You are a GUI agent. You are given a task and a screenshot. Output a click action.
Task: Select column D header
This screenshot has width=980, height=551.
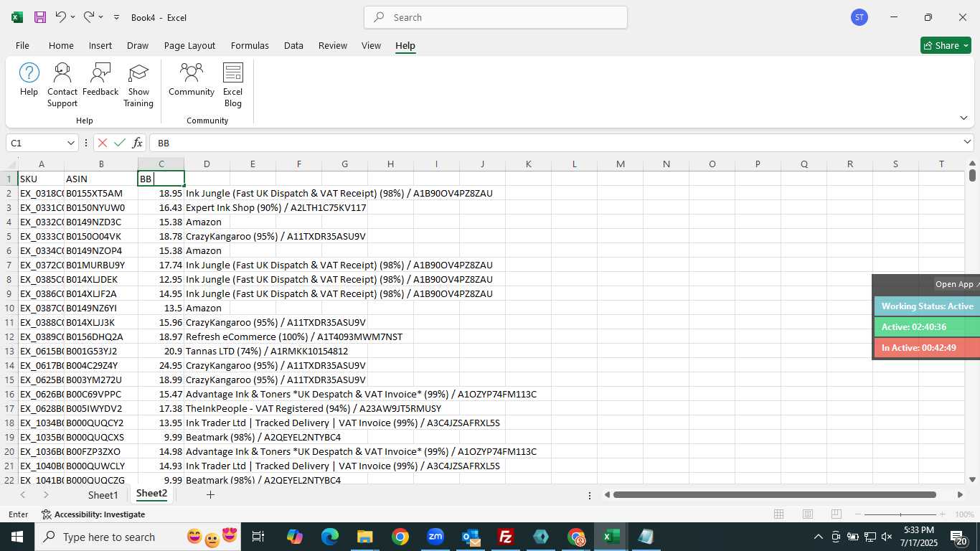(x=207, y=164)
